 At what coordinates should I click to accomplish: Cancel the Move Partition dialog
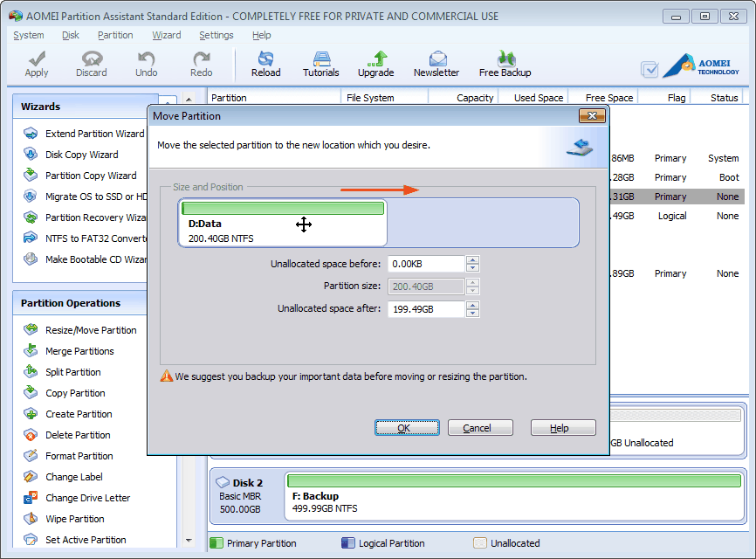pyautogui.click(x=480, y=428)
